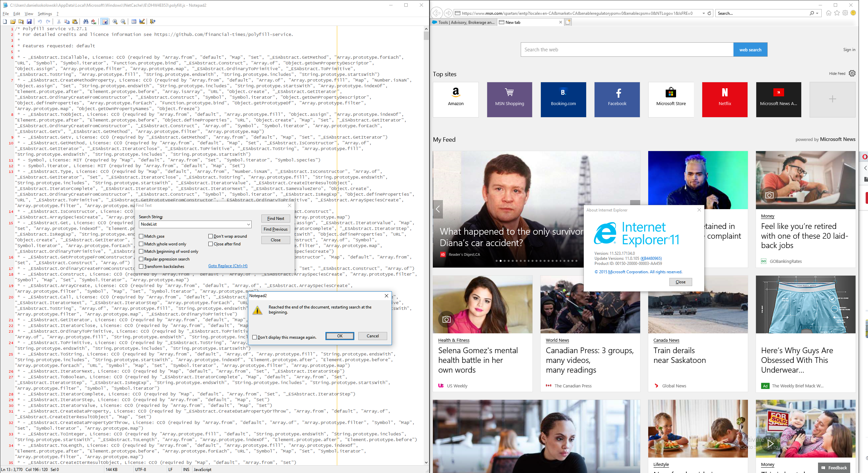Open the IE address bar dropdown arrow
Image resolution: width=868 pixels, height=473 pixels.
(x=704, y=13)
